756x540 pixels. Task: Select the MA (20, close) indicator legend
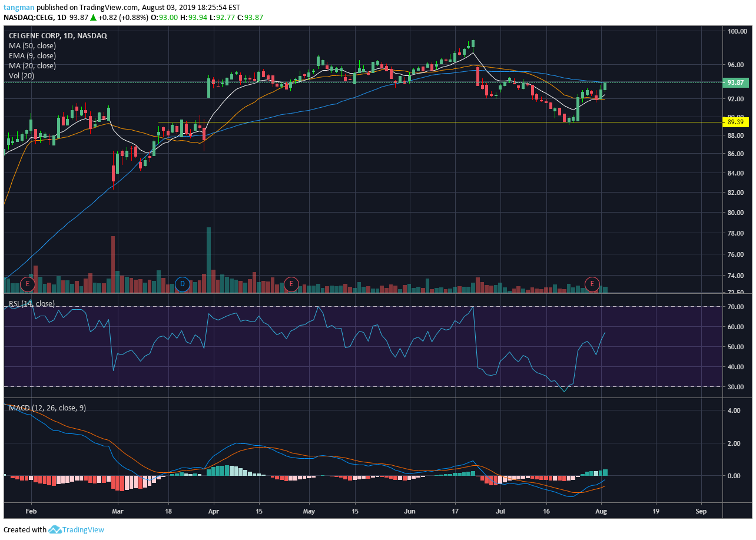(32, 65)
